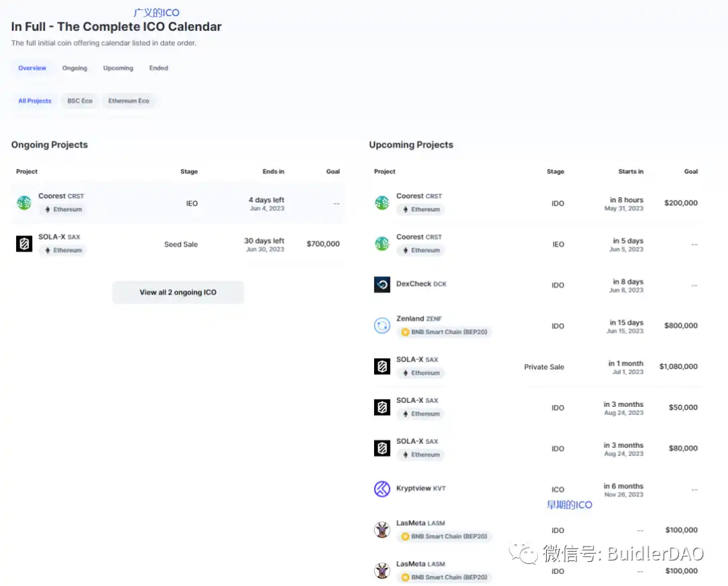The height and width of the screenshot is (586, 728).
Task: Enable the BSC Eco filter
Action: coord(80,100)
